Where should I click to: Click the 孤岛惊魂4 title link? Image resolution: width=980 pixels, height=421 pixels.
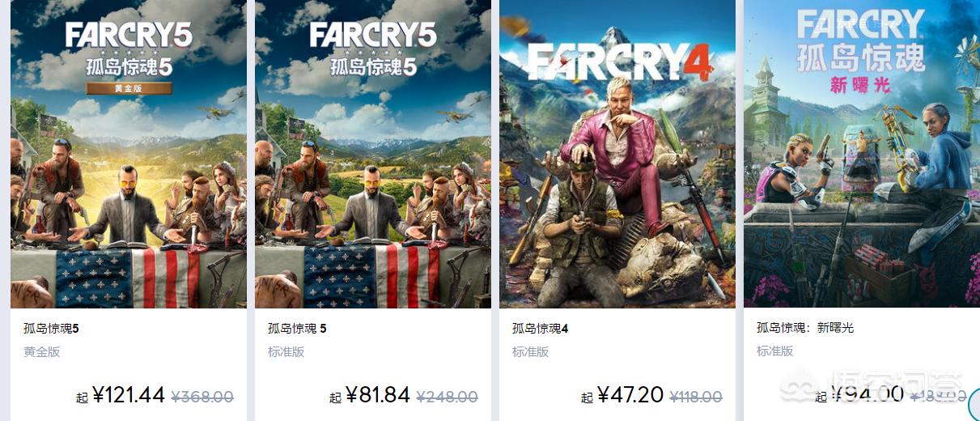tap(541, 329)
